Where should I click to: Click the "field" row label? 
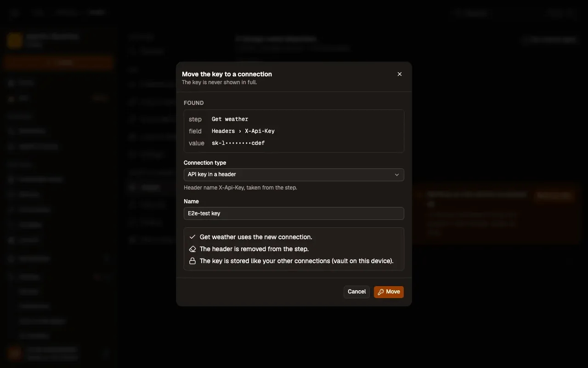click(195, 131)
